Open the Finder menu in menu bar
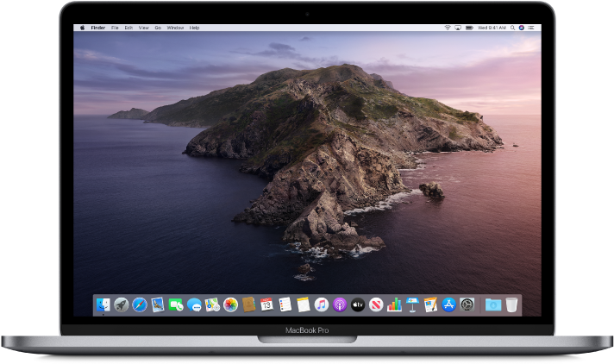 (98, 28)
